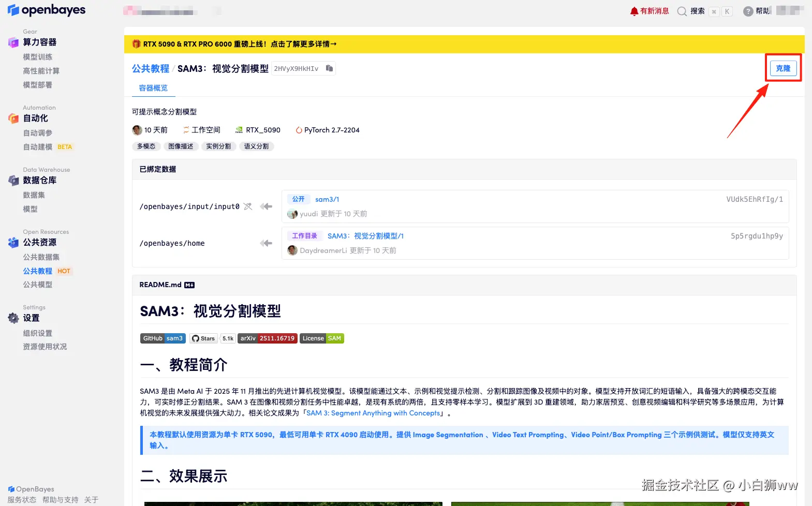Go to 公共教程 in the sidebar
Viewport: 812px width, 506px height.
tap(38, 271)
